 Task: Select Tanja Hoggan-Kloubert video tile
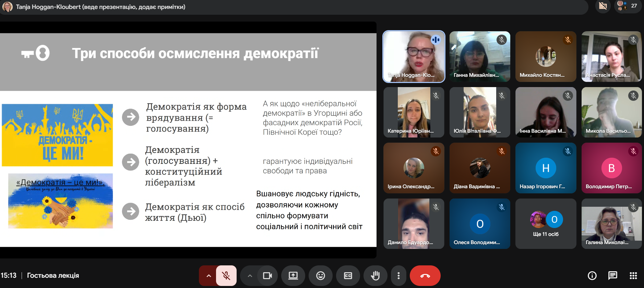click(x=414, y=57)
